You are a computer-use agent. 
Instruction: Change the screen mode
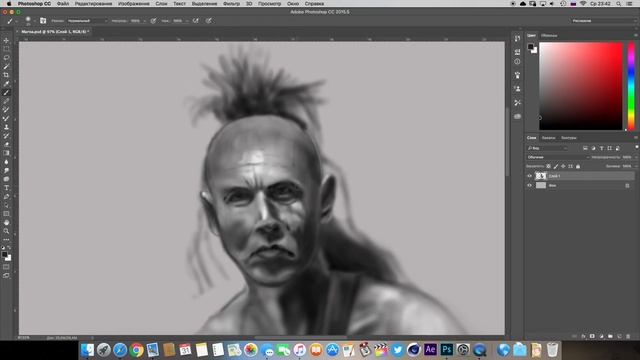[x=6, y=276]
